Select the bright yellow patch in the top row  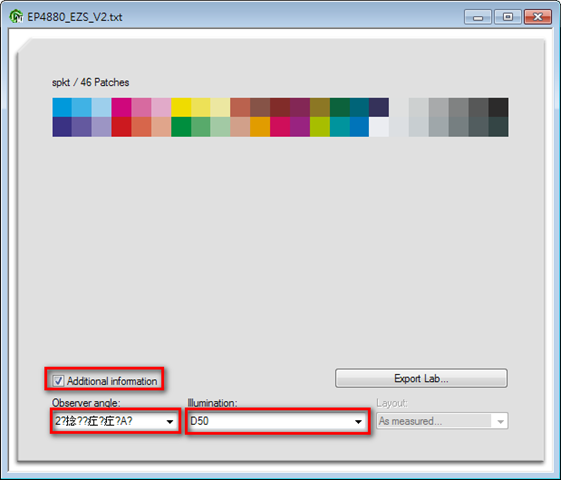[181, 107]
